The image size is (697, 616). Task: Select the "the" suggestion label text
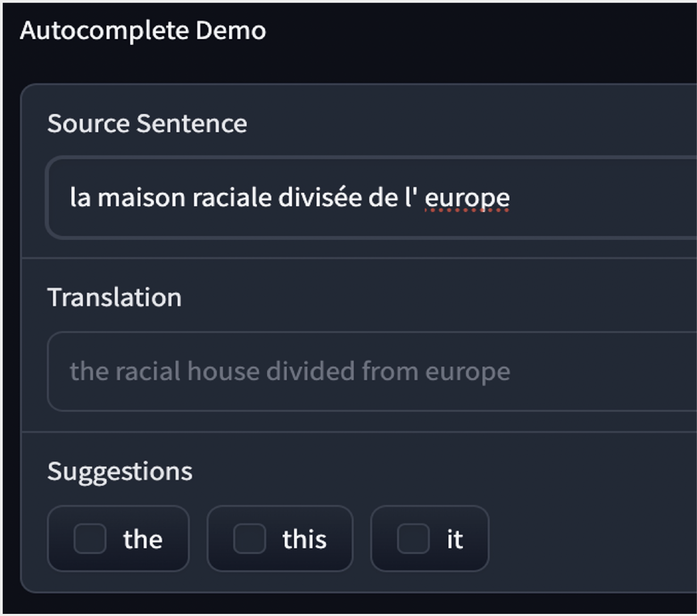[143, 539]
